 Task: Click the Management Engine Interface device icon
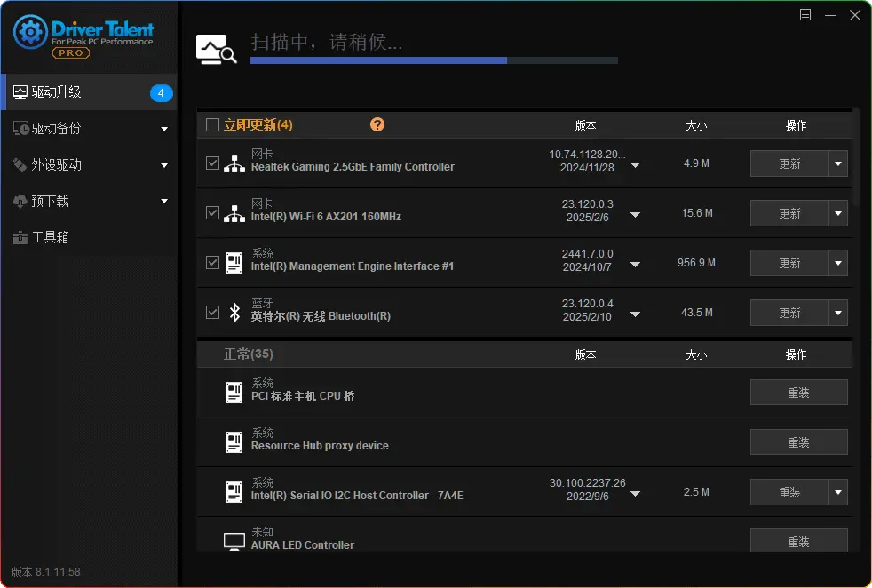[x=234, y=263]
